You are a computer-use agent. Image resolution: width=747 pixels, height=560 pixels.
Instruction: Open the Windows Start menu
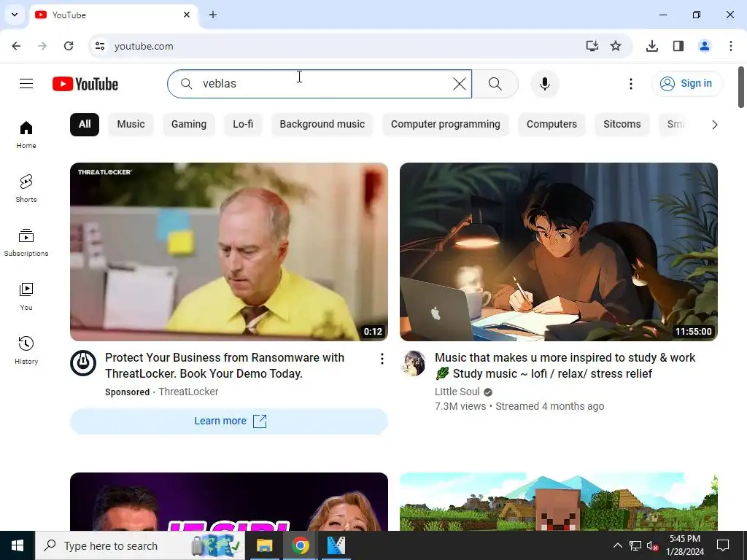(x=18, y=545)
